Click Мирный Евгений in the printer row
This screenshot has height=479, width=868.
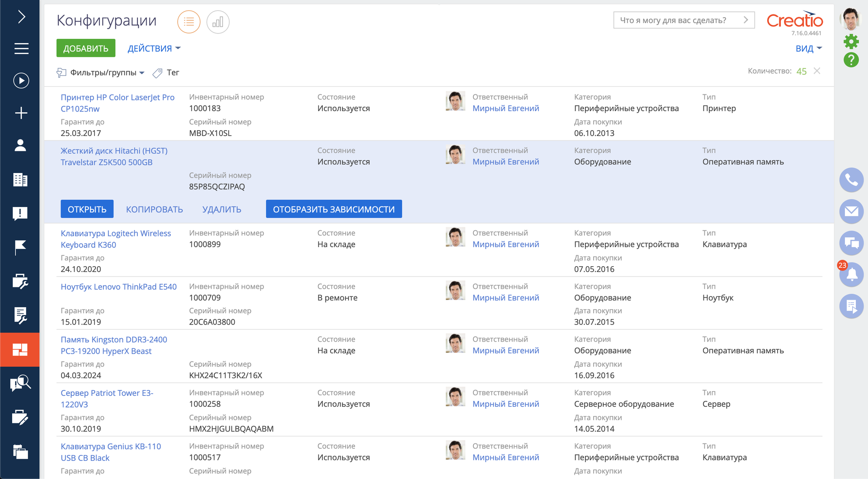[x=506, y=108]
